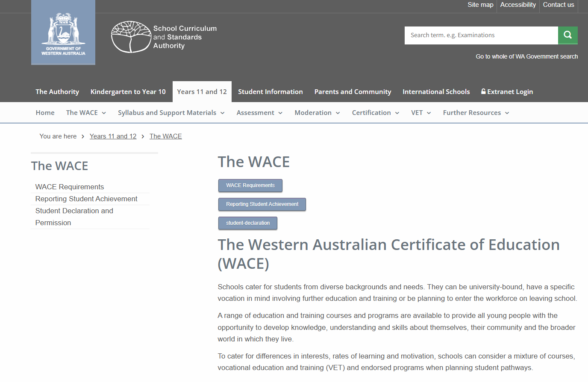Viewport: 588px width, 382px height.
Task: Open the Certification dropdown menu
Action: [375, 113]
